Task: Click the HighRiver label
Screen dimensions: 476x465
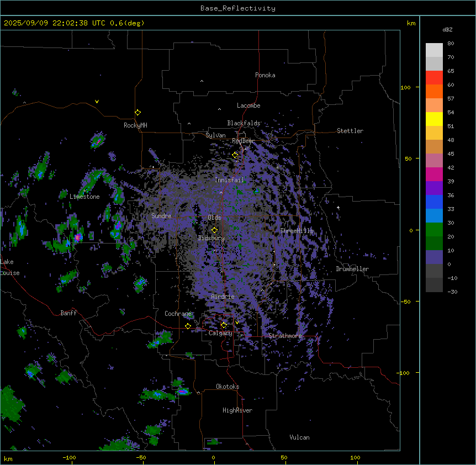Action: 237,410
